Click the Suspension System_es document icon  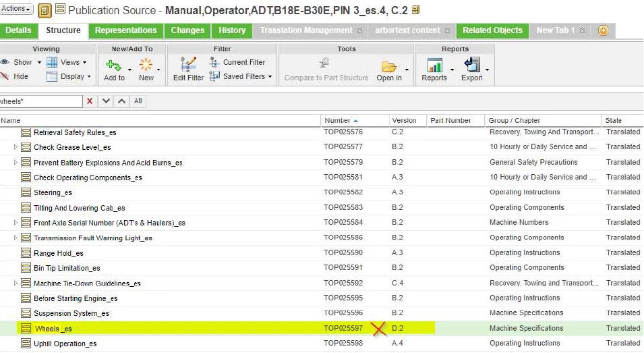tap(26, 313)
